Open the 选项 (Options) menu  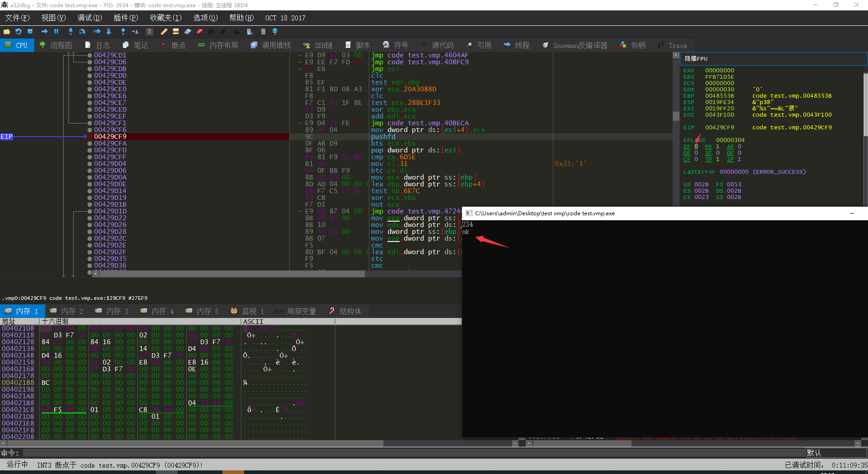(205, 18)
